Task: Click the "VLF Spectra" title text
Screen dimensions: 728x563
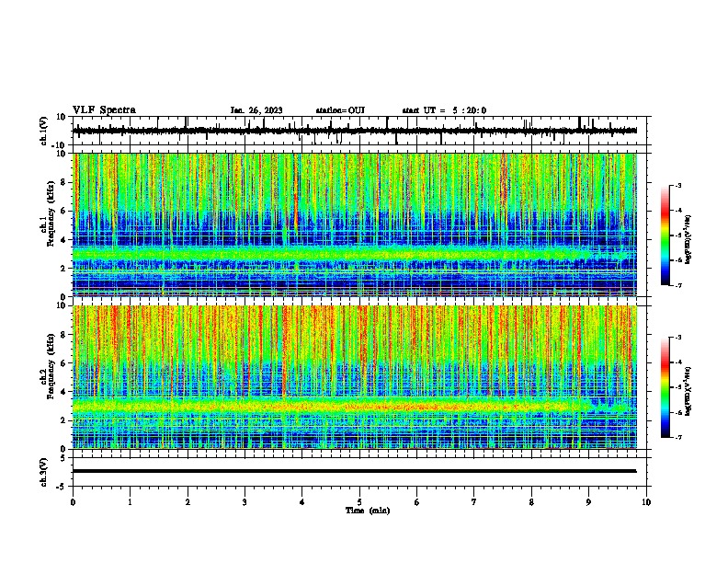Action: 104,110
